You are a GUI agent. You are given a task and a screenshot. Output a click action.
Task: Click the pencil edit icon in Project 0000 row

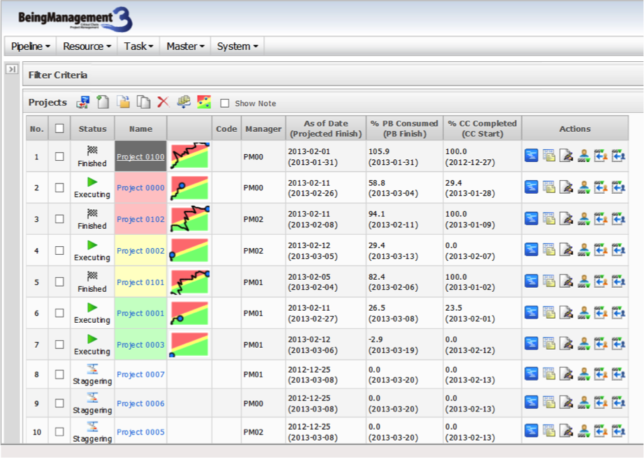pos(566,187)
